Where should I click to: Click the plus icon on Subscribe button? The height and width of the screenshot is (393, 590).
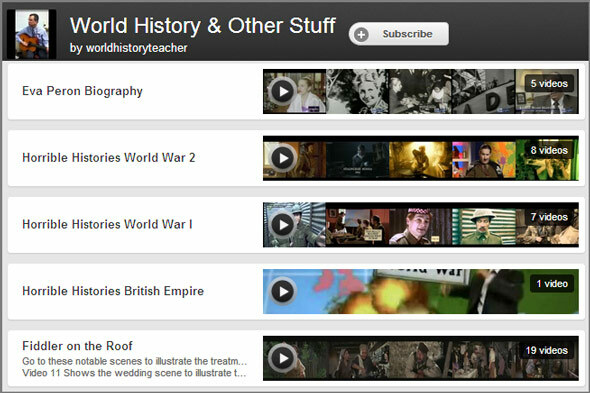[361, 34]
